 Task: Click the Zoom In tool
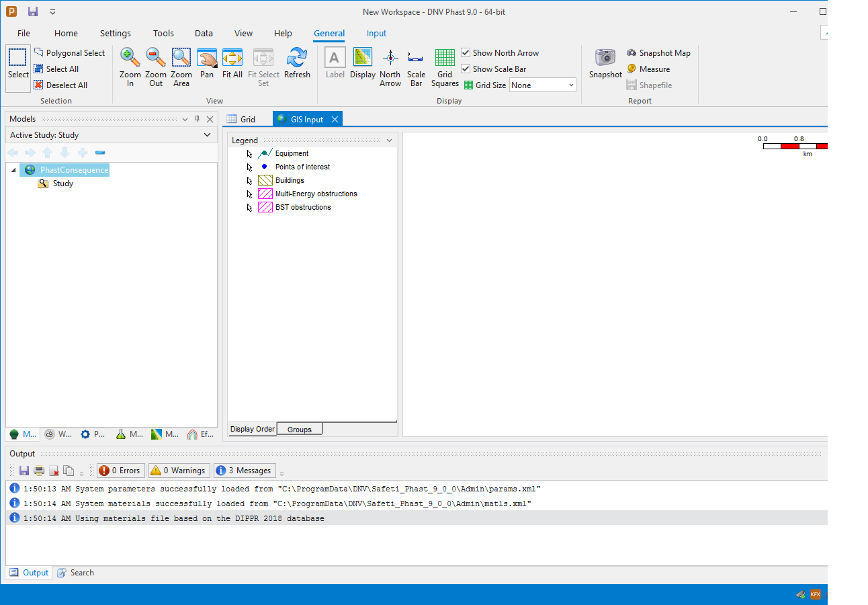(130, 68)
